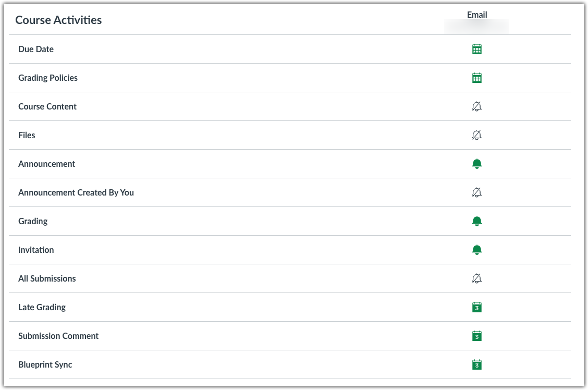The image size is (588, 390).
Task: Click the blurred email address field
Action: (x=476, y=26)
